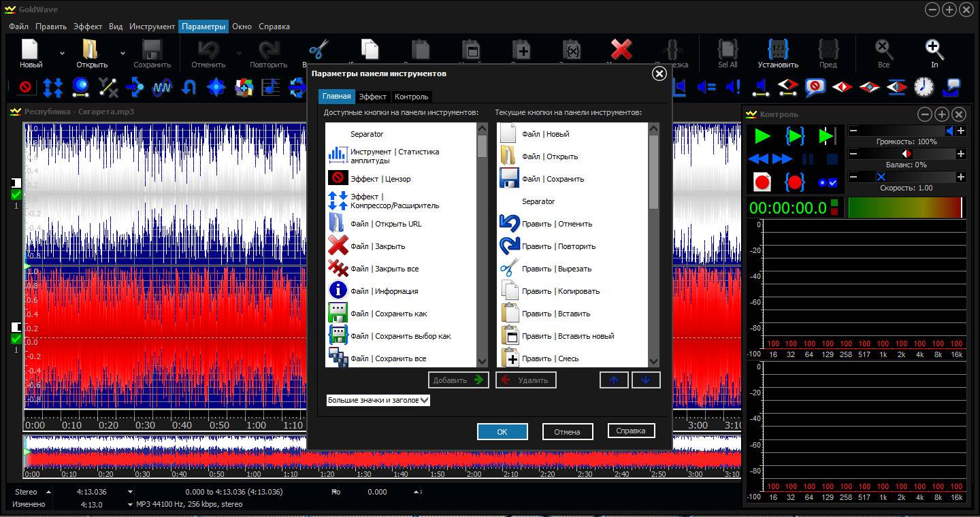Click the OK button
Viewport: 980px width, 517px height.
[502, 431]
